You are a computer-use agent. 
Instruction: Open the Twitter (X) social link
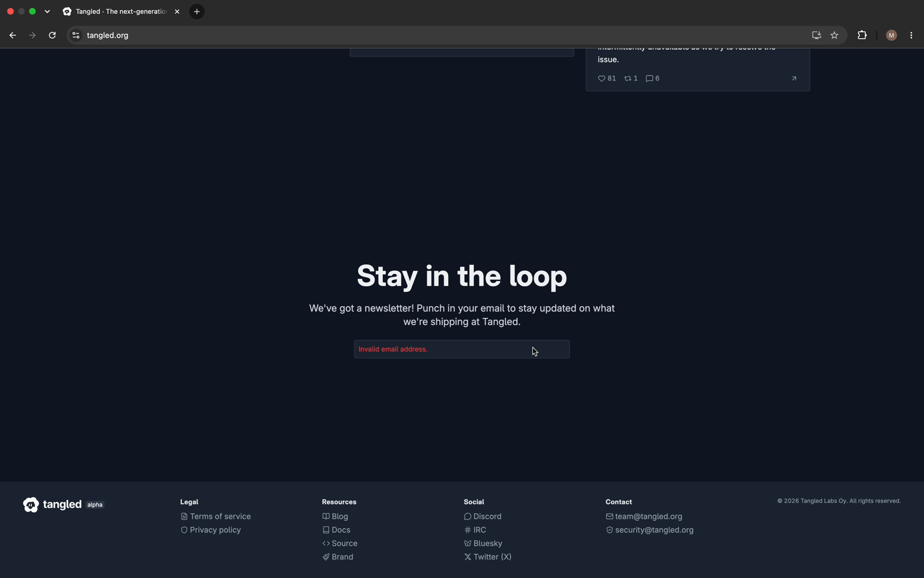[x=488, y=557]
